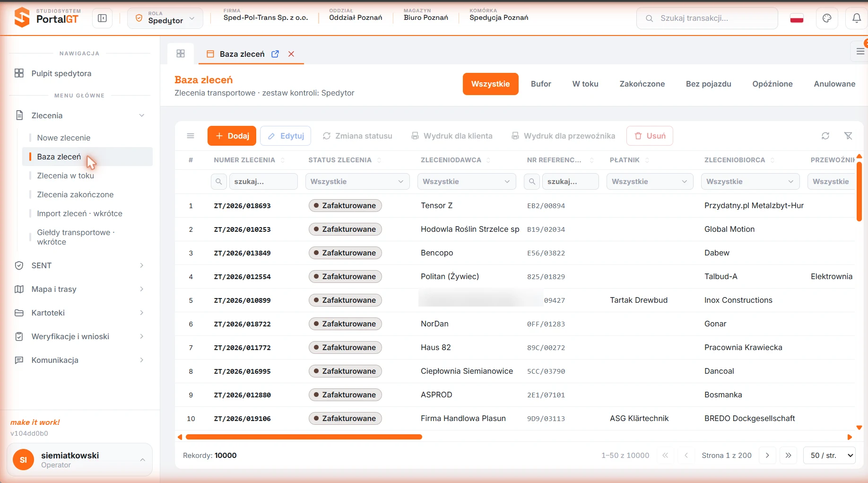Sort by Status zlecenia column
Screen dimensions: 868x483
click(x=379, y=160)
